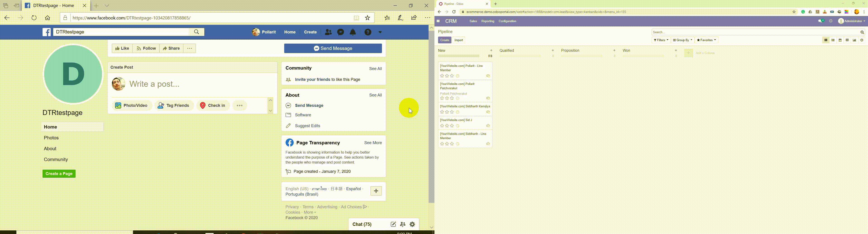
Task: Click Facebook page vertical scrollbar
Action: coord(431,117)
